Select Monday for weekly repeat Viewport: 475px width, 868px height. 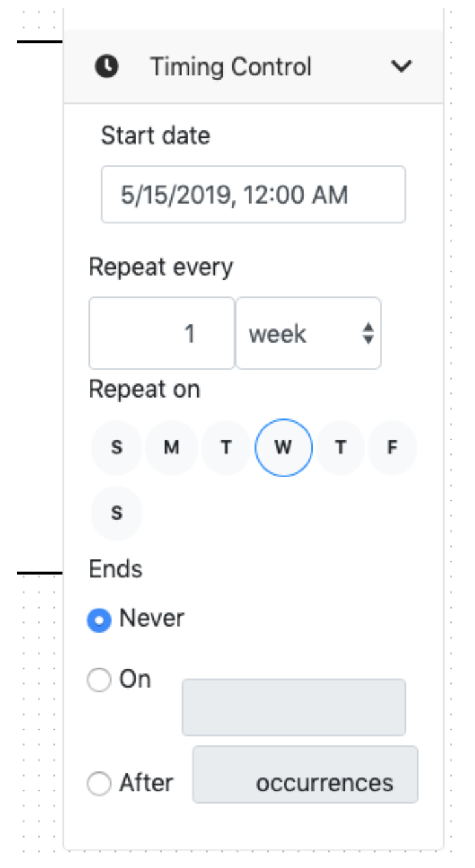(171, 446)
